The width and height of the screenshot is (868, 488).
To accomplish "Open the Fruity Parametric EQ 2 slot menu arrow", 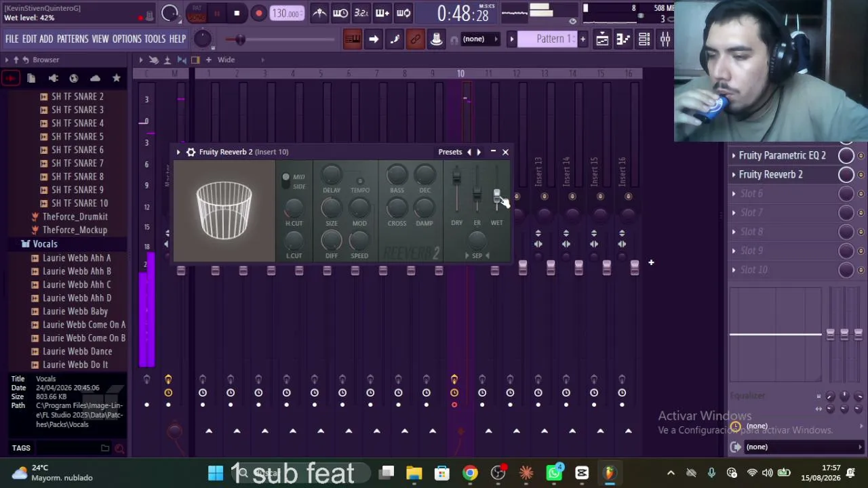I will point(734,155).
